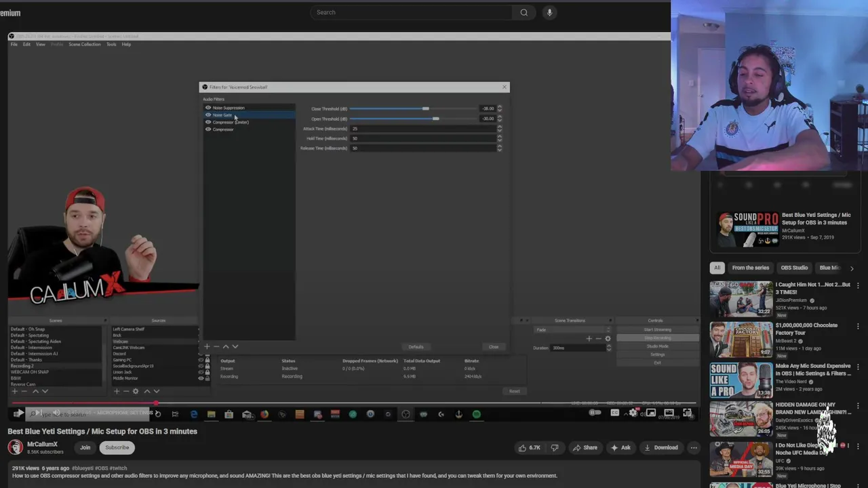
Task: Like the video with thumbs up
Action: [530, 447]
